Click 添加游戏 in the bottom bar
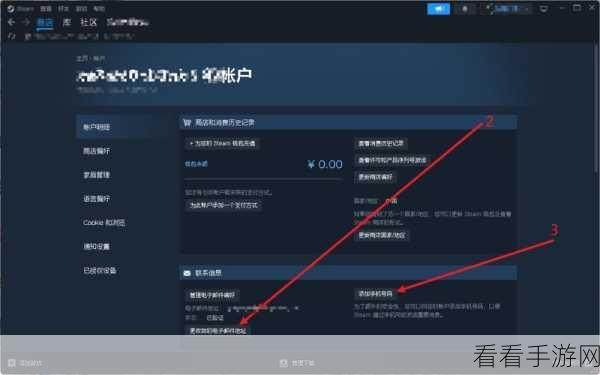The width and height of the screenshot is (600, 375). (x=31, y=363)
